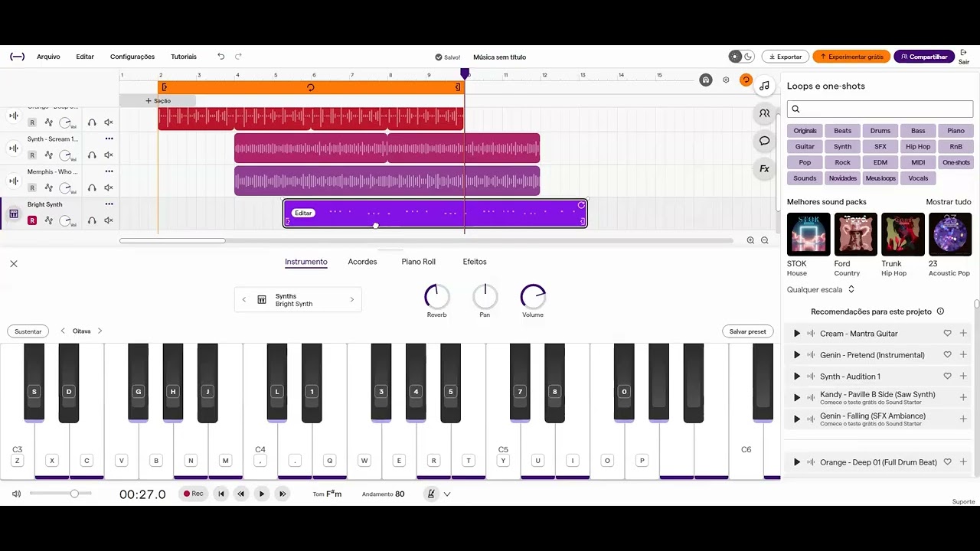Open the three-dots menu of Bright Synth track

[109, 204]
